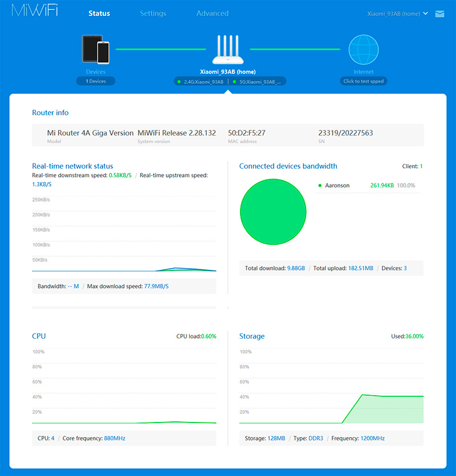
Task: Click the connected devices phone-tablet icon
Action: tap(95, 50)
